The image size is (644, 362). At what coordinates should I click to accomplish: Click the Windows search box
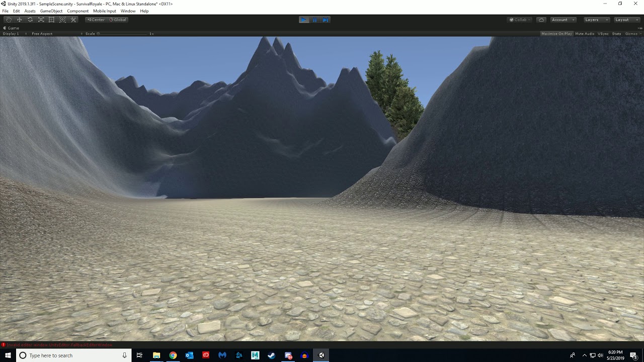tap(73, 355)
